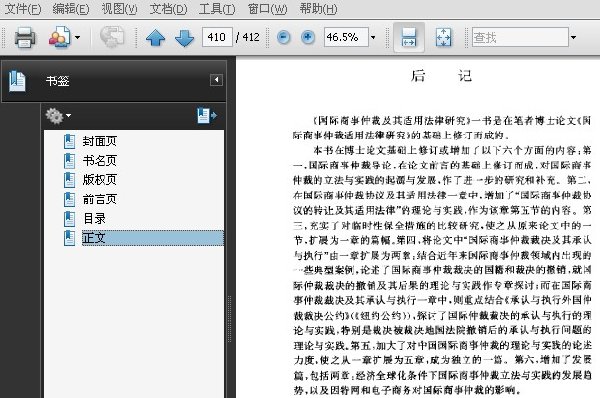Click the bookmark icon beside 封面页
This screenshot has width=600, height=398.
pyautogui.click(x=69, y=142)
